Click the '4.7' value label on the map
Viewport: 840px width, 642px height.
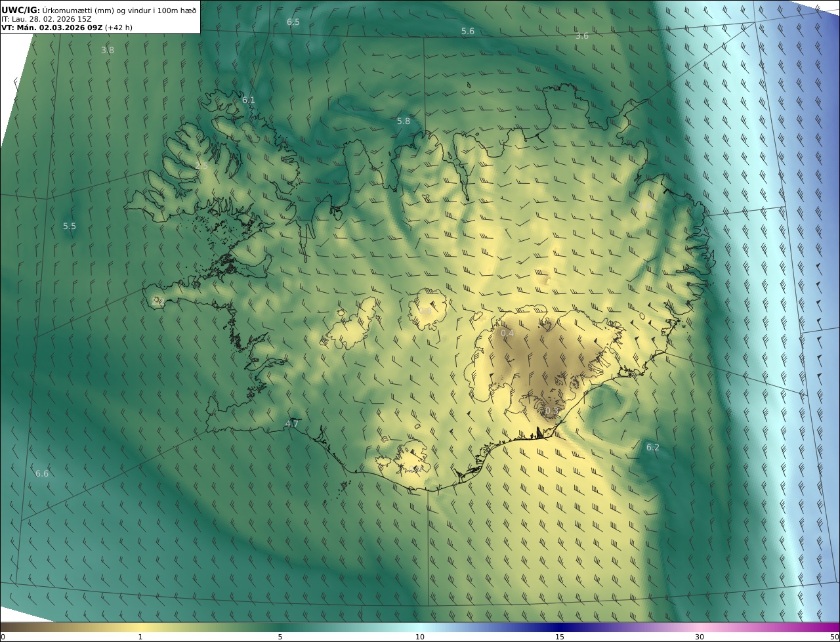pos(292,424)
